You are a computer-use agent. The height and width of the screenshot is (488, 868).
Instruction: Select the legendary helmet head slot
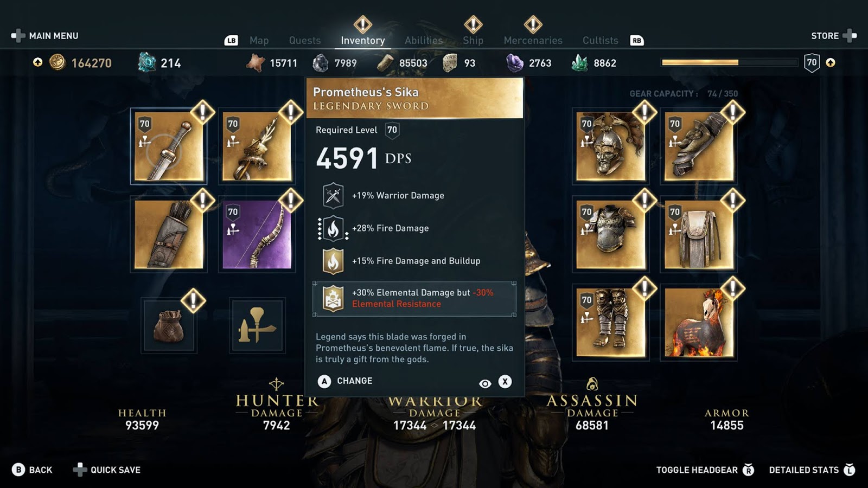610,146
